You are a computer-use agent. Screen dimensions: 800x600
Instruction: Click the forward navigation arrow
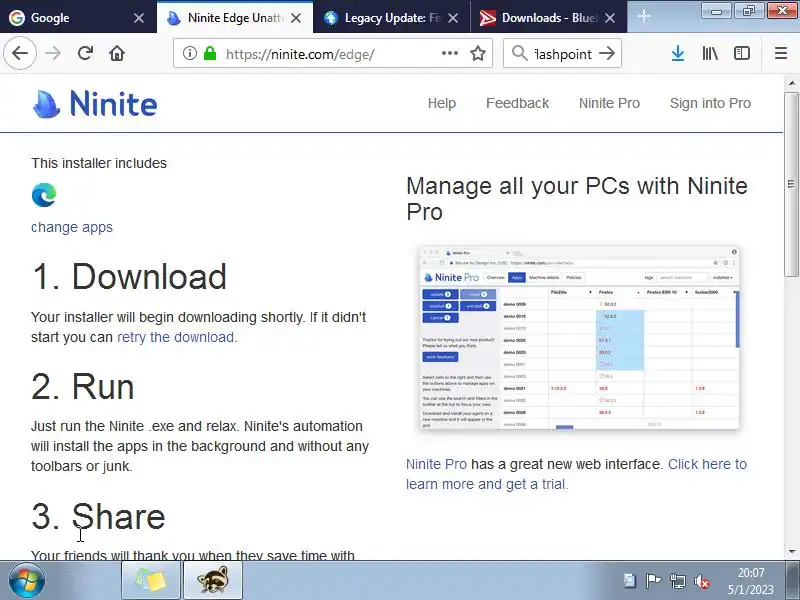[53, 53]
